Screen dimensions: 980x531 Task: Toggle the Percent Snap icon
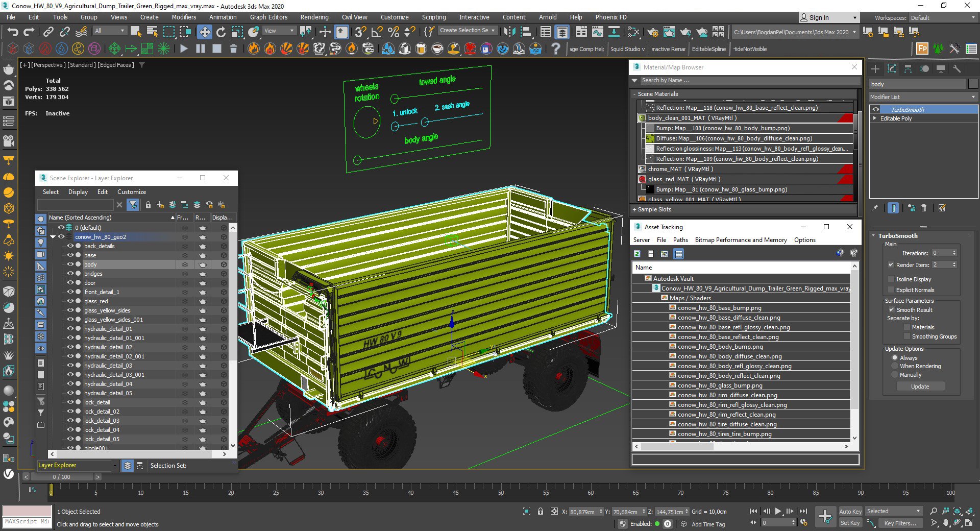point(393,32)
